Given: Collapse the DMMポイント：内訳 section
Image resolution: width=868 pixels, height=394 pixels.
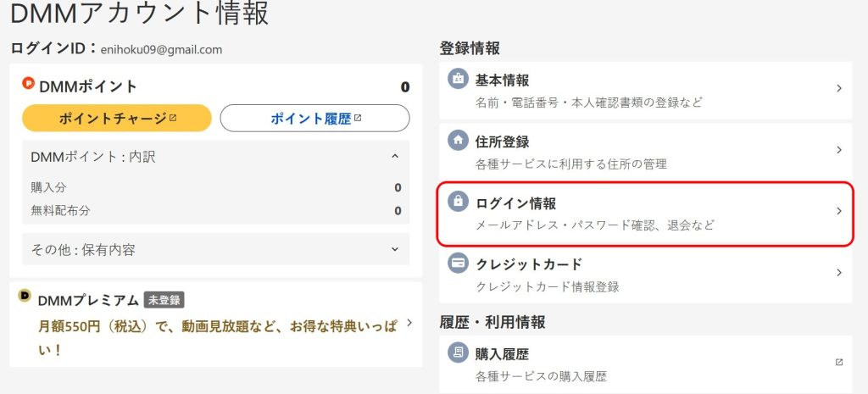Looking at the screenshot, I should [x=394, y=157].
